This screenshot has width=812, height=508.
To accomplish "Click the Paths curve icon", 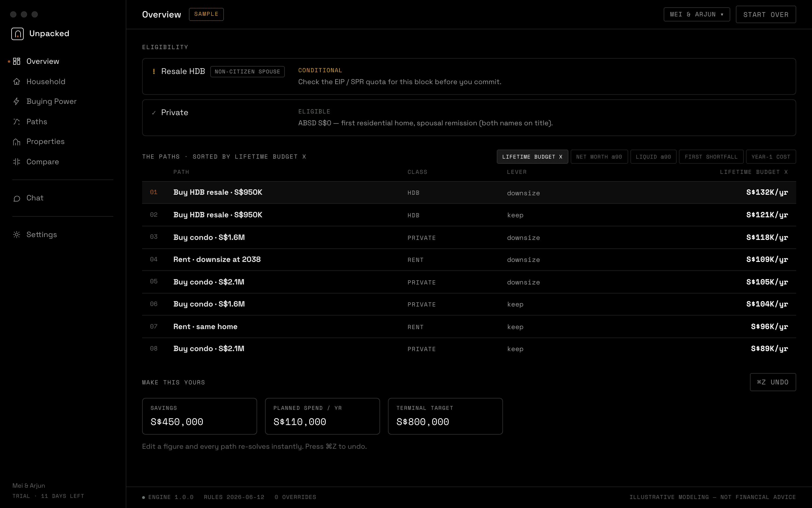I will point(17,122).
